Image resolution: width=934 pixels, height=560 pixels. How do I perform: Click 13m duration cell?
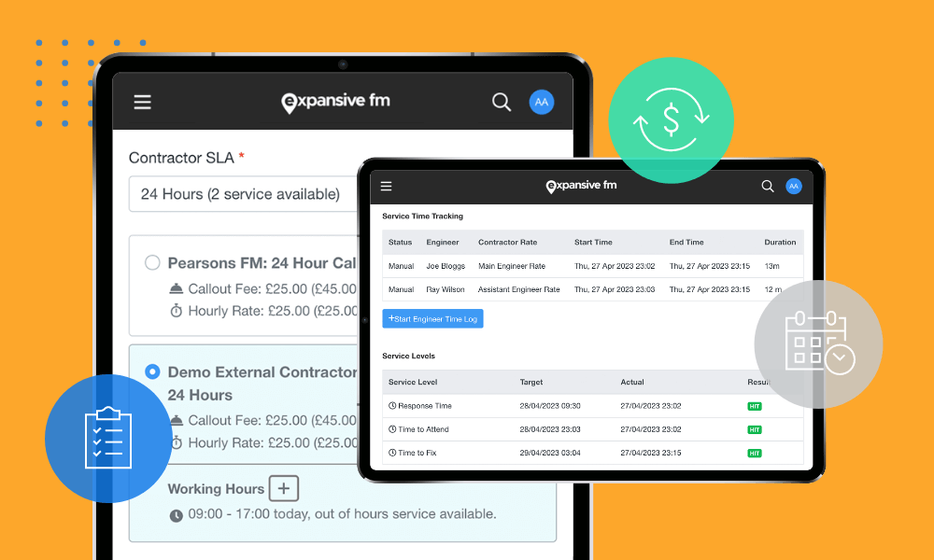pos(772,266)
